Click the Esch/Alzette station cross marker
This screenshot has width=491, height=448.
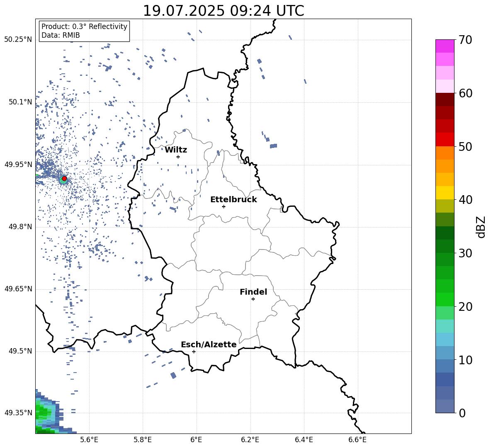tap(194, 351)
